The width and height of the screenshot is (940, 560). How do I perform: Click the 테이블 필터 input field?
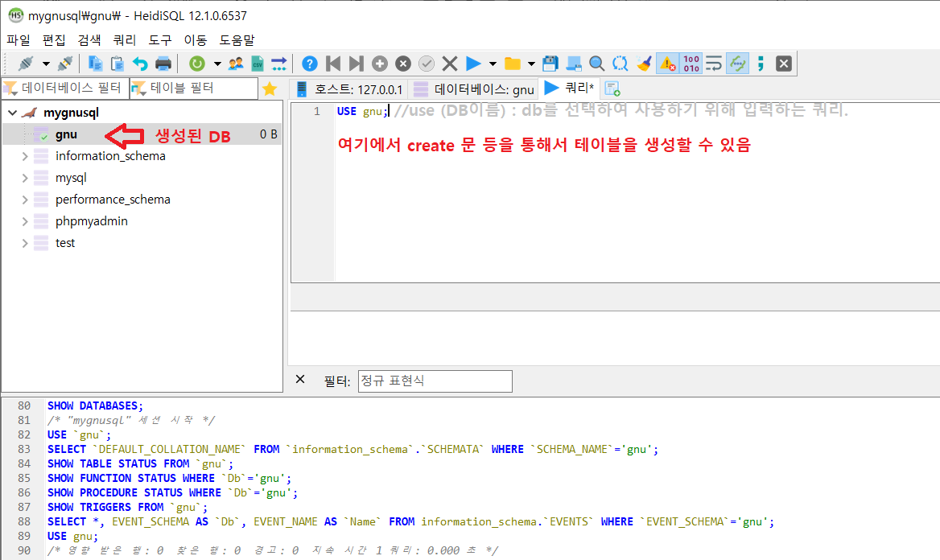click(194, 89)
